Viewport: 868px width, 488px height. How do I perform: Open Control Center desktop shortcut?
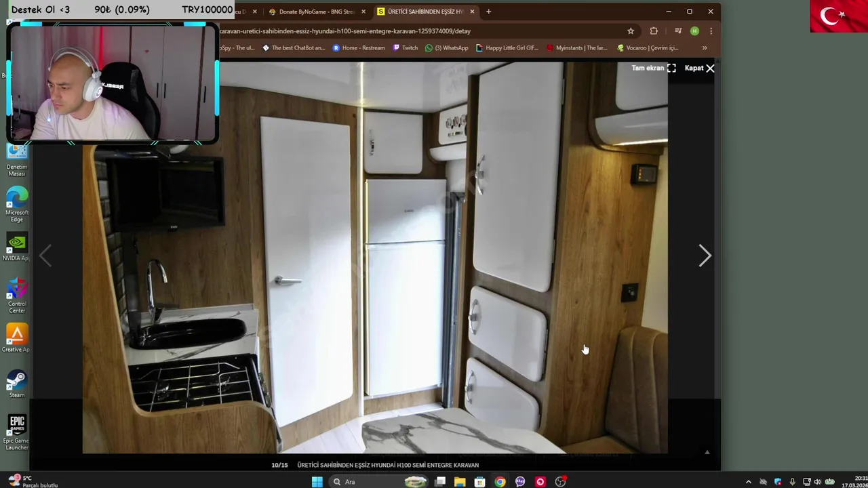[17, 296]
